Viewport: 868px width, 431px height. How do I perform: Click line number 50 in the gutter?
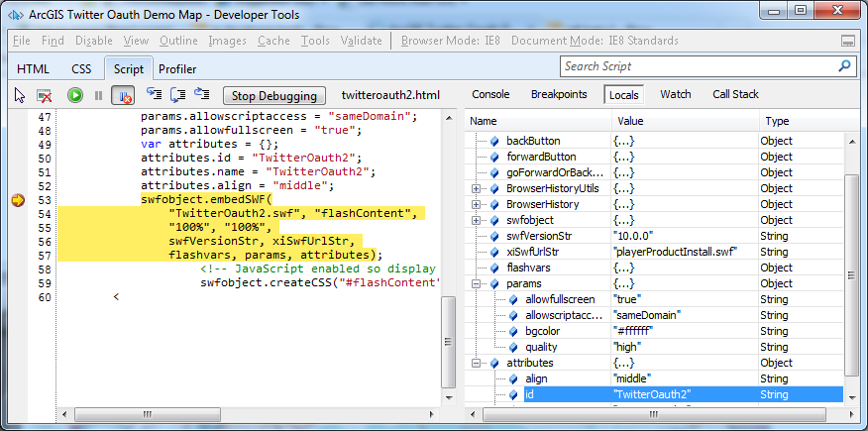point(45,159)
